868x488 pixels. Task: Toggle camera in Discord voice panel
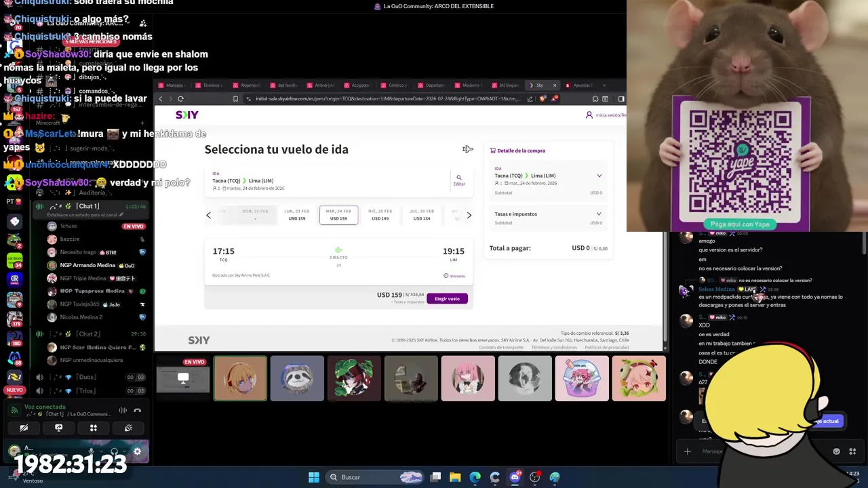coord(24,428)
